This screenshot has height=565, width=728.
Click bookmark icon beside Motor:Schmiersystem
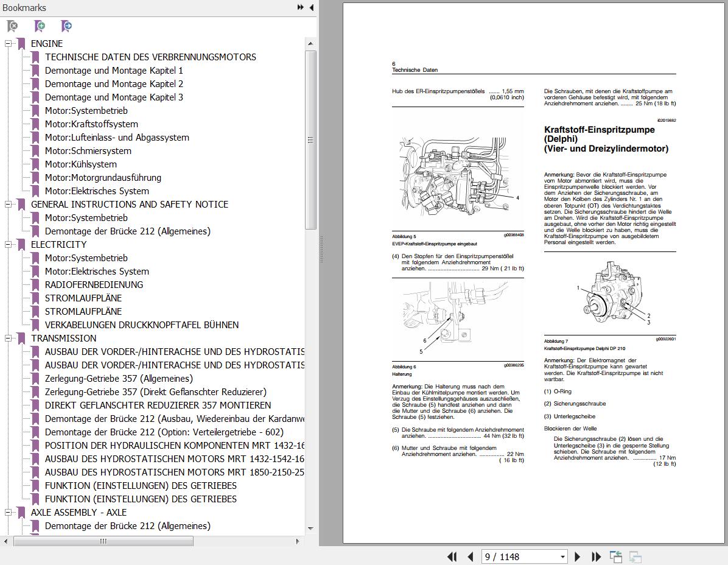click(35, 151)
